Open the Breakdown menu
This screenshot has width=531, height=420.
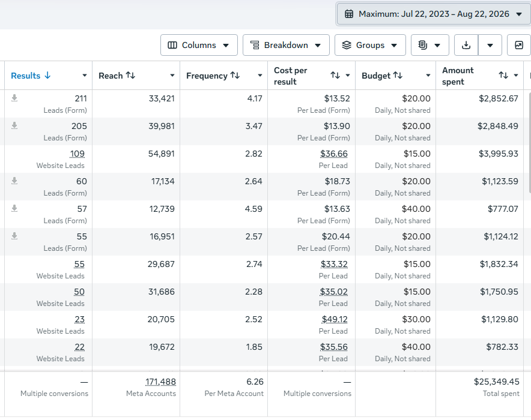[286, 45]
